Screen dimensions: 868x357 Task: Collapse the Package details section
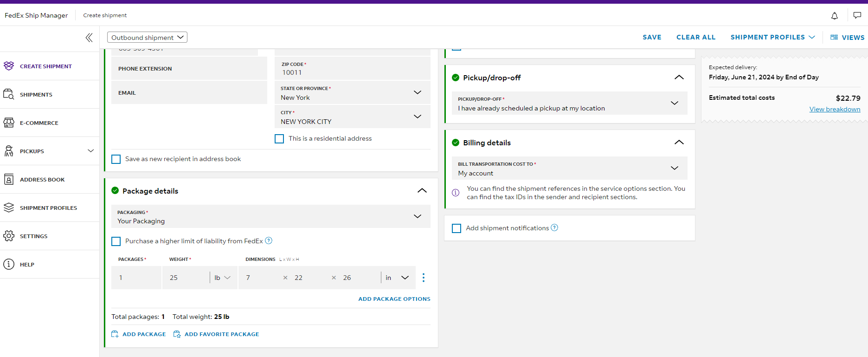point(422,191)
